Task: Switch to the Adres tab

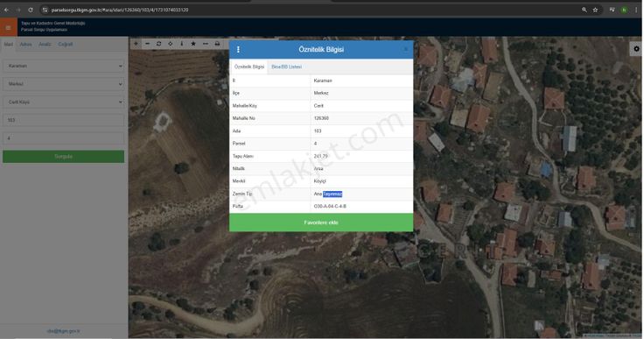Action: (26, 44)
